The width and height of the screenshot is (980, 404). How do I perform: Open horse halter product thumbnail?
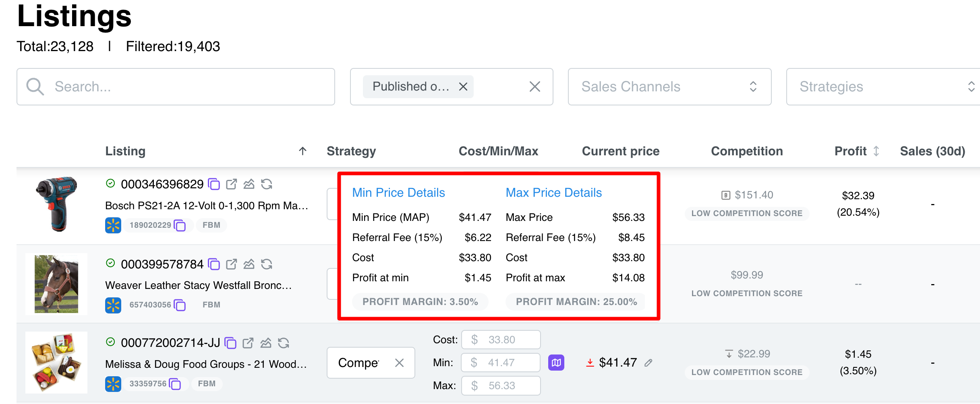coord(56,284)
